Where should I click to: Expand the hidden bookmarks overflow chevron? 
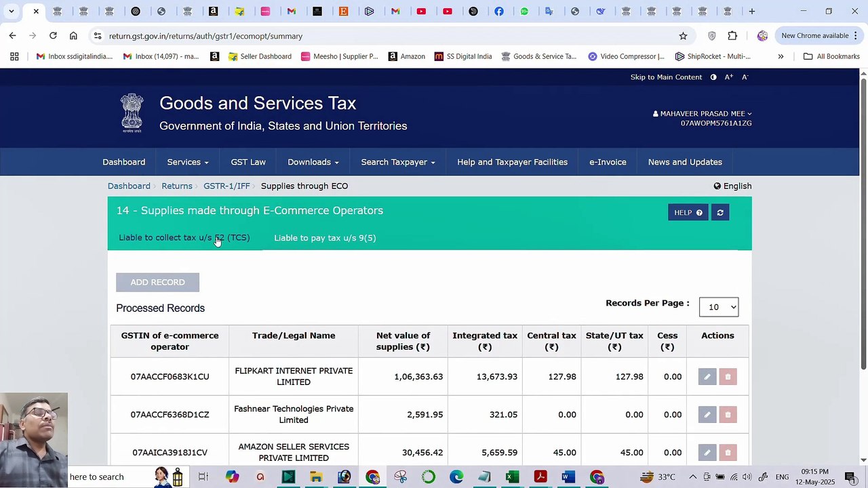click(x=781, y=56)
